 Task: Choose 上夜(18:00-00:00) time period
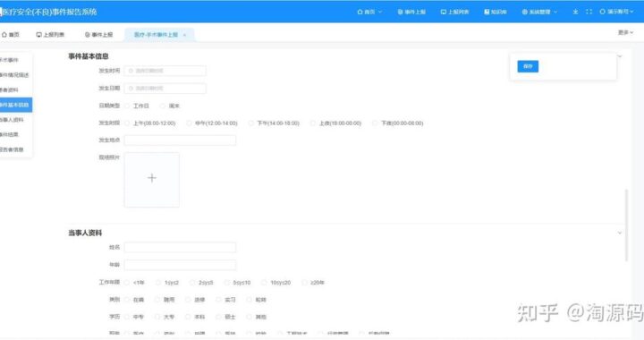[313, 123]
